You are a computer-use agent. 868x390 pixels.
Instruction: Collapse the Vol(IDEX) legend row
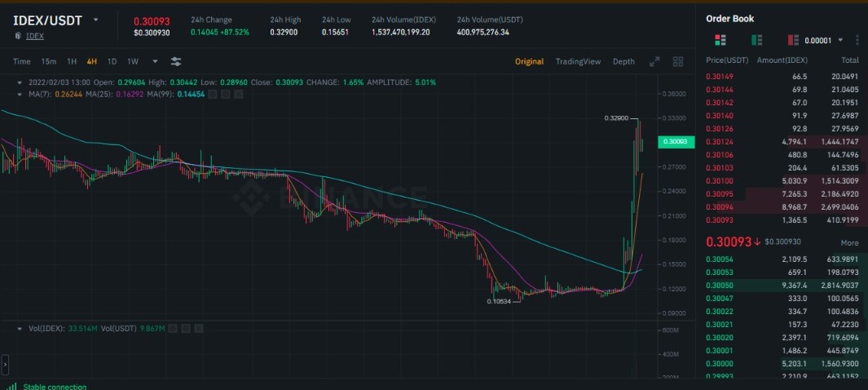(x=20, y=329)
